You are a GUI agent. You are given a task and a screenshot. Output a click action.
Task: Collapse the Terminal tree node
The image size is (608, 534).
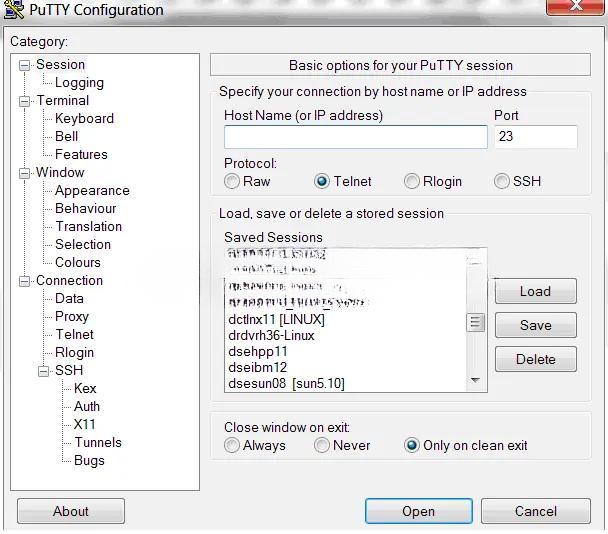click(24, 101)
